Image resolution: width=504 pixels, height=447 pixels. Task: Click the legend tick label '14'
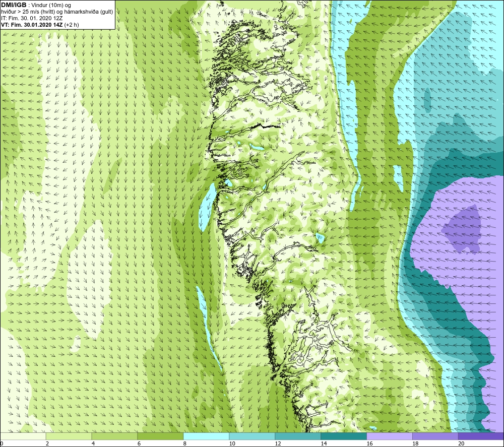pyautogui.click(x=324, y=443)
